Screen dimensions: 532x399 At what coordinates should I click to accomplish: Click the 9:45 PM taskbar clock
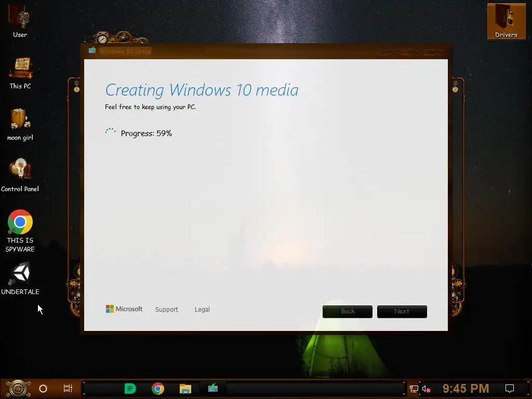(x=465, y=388)
